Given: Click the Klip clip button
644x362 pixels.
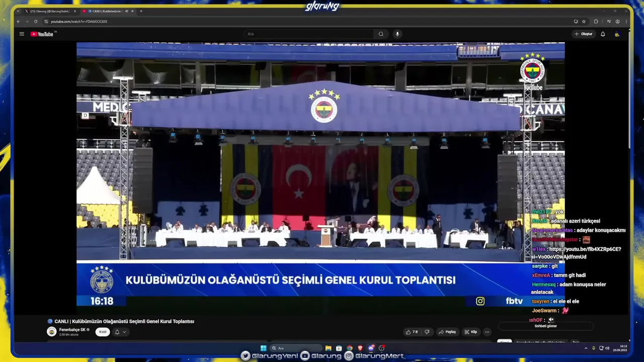Looking at the screenshot, I should click(x=471, y=332).
